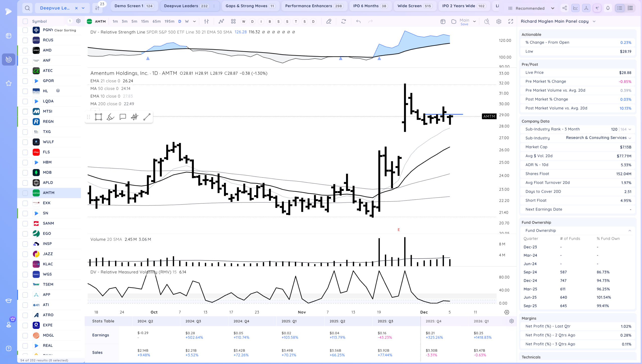
Task: Toggle the select-all Symbol checkbox
Action: (25, 21)
